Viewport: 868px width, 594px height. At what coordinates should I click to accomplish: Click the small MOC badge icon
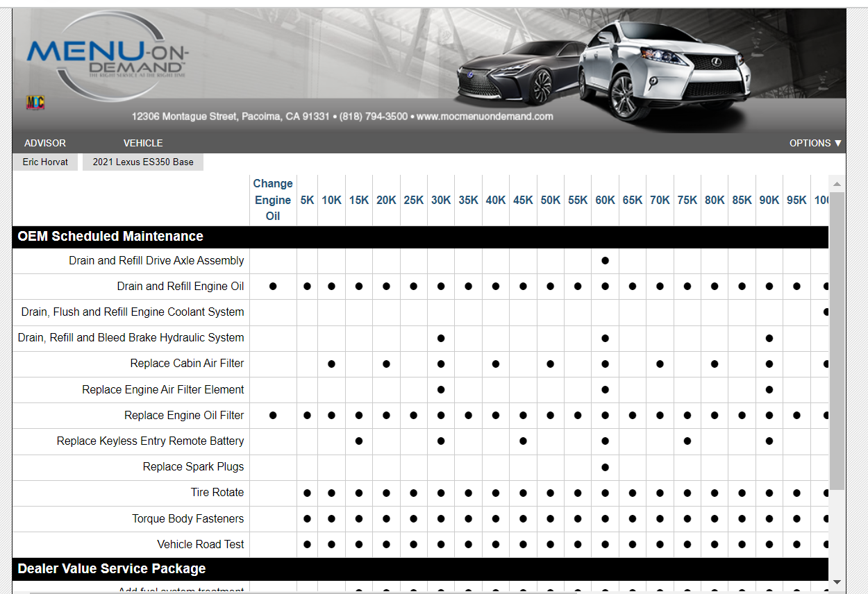(35, 103)
